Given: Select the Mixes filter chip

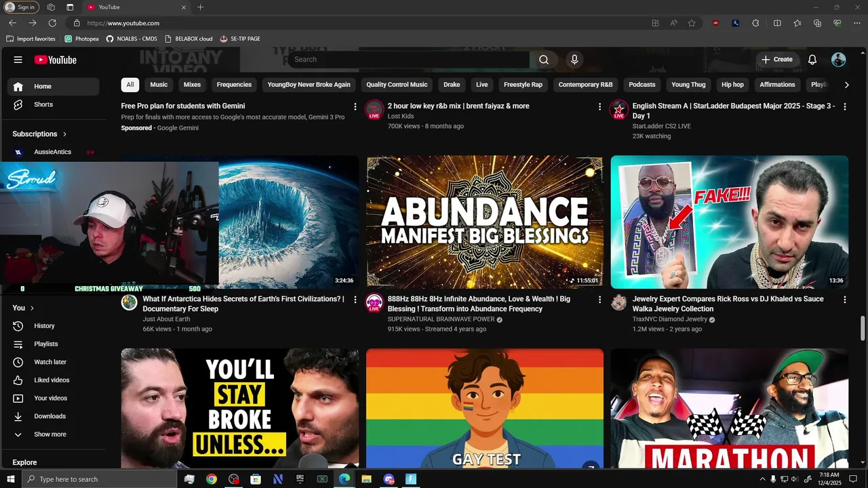Looking at the screenshot, I should (193, 85).
